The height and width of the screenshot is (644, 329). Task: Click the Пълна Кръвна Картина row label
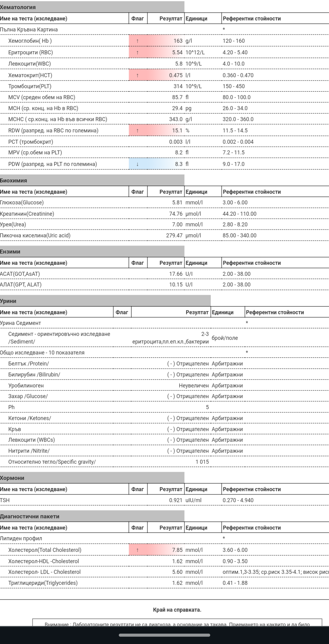click(x=29, y=30)
